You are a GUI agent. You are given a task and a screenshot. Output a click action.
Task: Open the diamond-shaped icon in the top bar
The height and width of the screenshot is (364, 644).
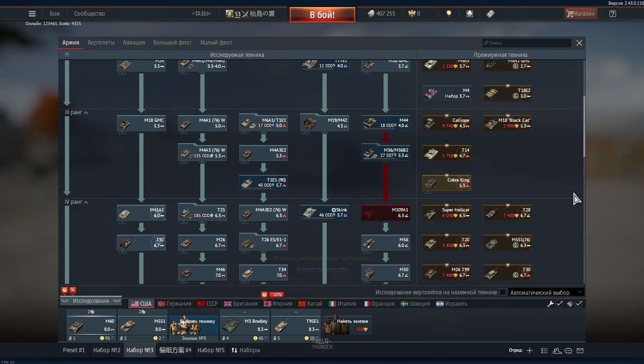point(469,14)
